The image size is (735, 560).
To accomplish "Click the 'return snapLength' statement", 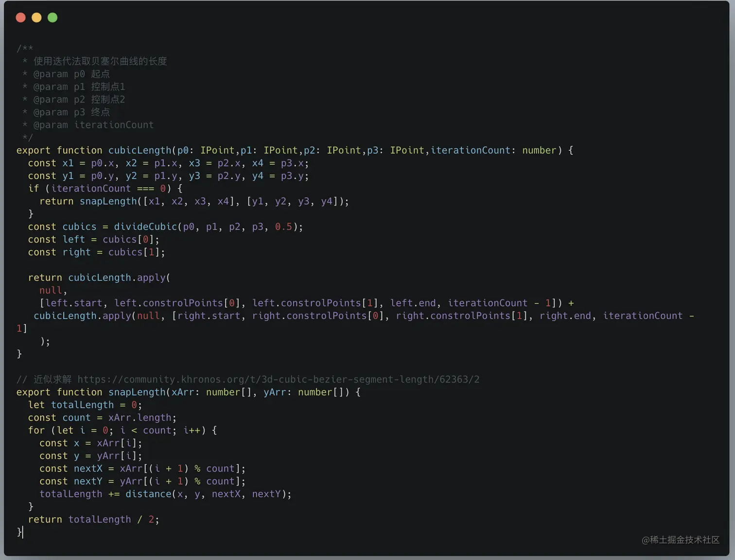I will [x=194, y=201].
